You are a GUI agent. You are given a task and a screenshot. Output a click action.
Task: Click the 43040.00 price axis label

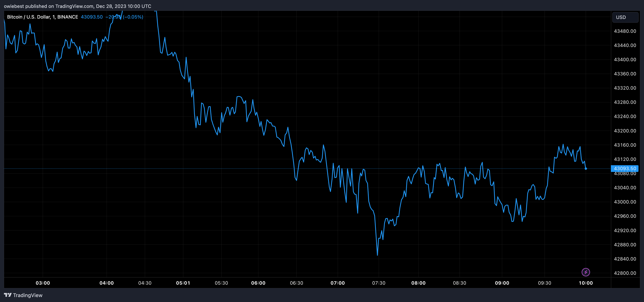625,188
